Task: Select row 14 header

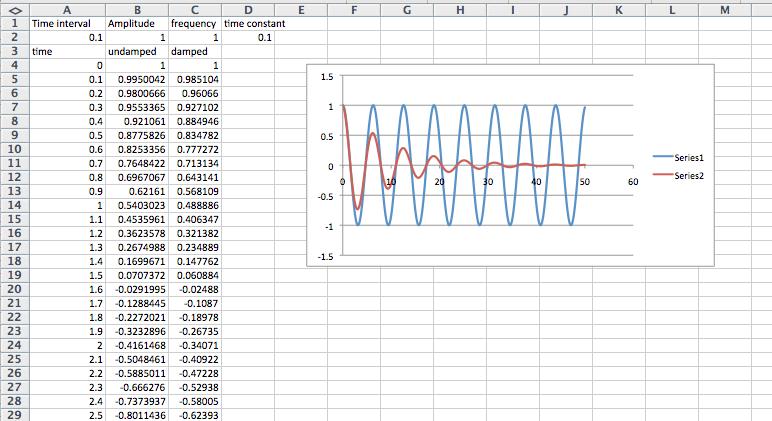Action: 15,205
